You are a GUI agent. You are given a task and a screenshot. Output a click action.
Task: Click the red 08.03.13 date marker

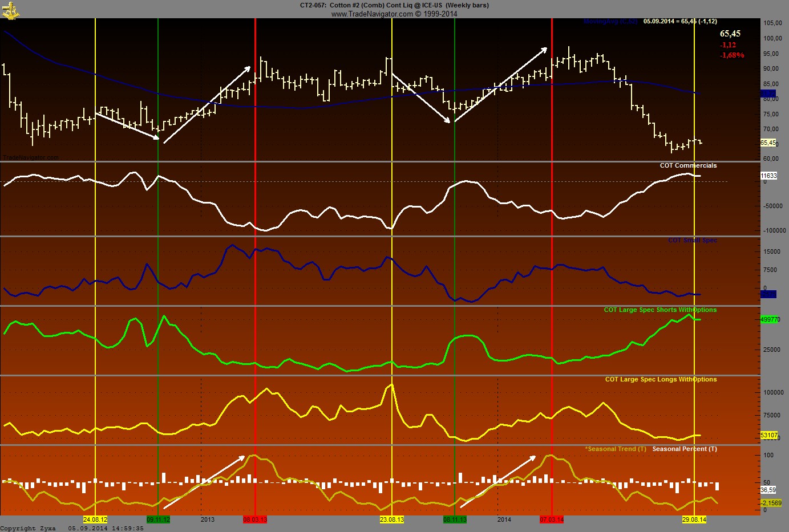click(255, 519)
